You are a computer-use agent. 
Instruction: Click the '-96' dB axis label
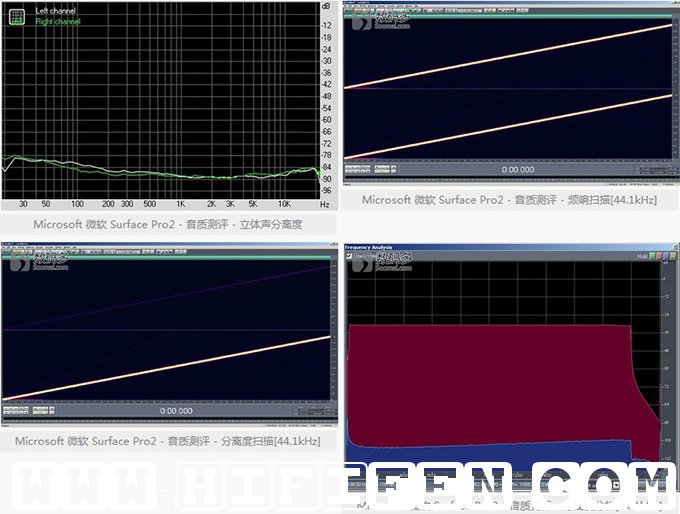point(326,190)
